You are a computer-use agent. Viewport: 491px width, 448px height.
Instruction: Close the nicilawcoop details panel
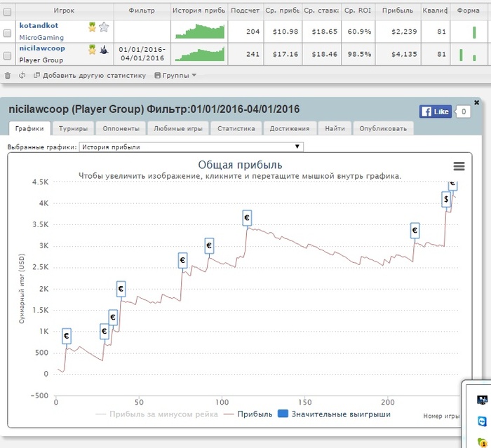click(476, 102)
